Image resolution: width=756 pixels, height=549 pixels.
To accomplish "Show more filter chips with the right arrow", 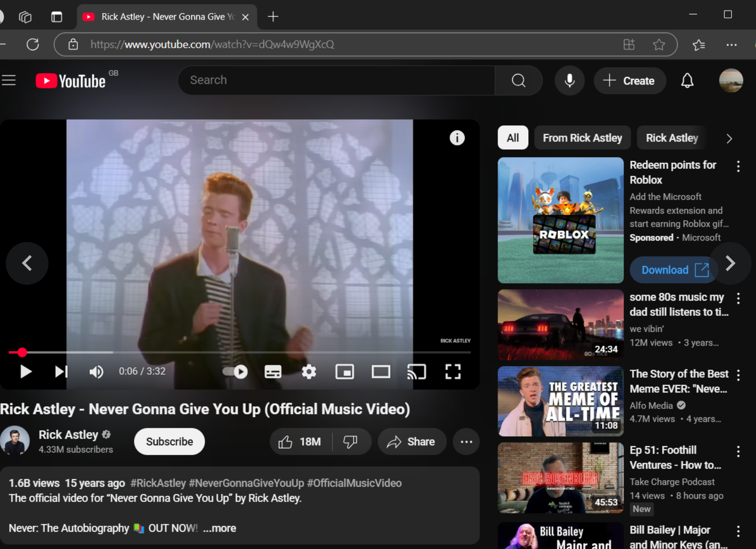I will pos(729,138).
